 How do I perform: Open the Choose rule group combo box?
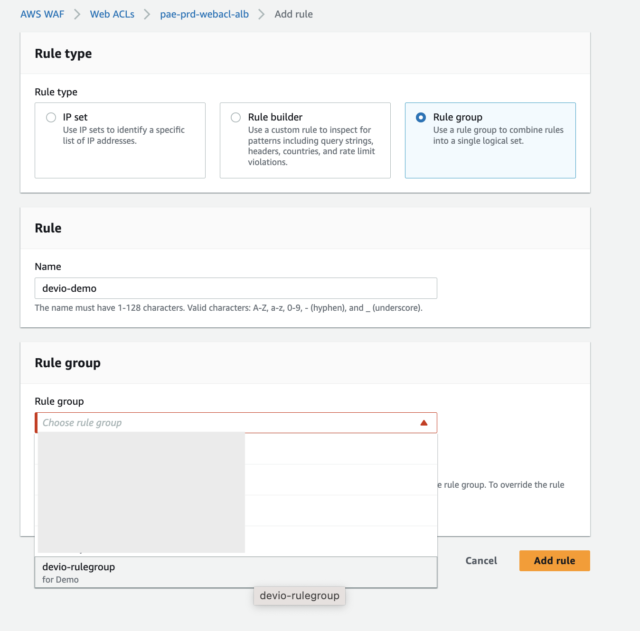pos(236,423)
